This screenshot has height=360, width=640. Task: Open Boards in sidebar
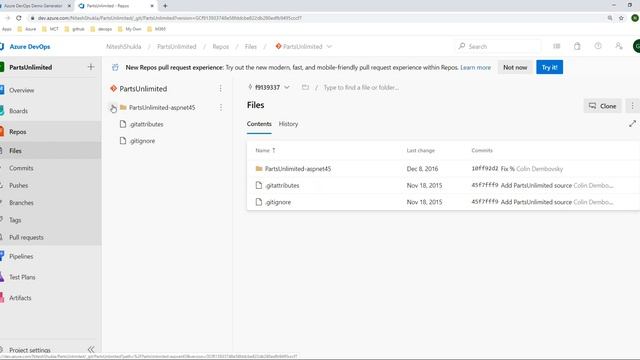[18, 111]
